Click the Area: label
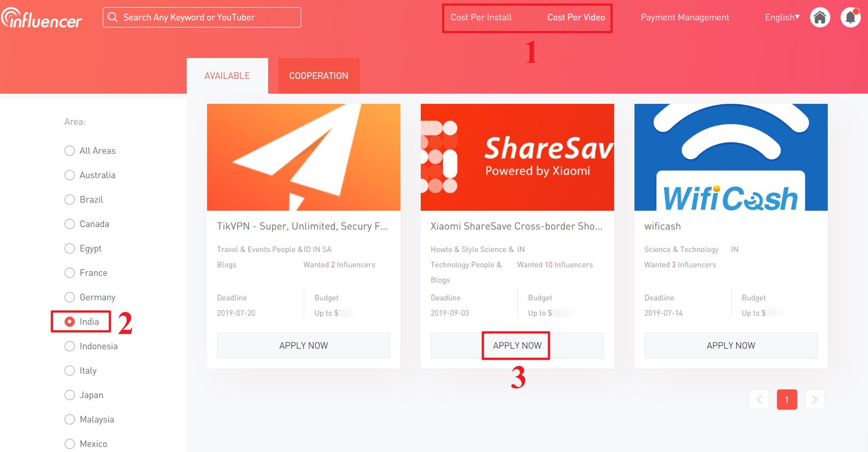Screen dimensions: 868x452 tap(75, 122)
